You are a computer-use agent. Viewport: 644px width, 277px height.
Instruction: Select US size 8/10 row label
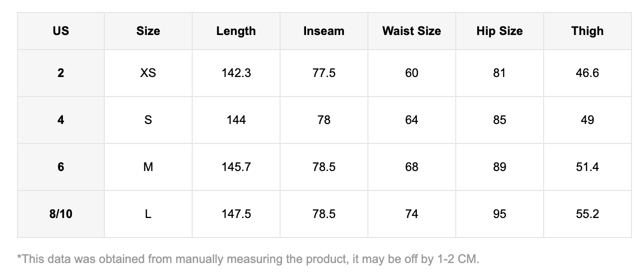tap(61, 214)
